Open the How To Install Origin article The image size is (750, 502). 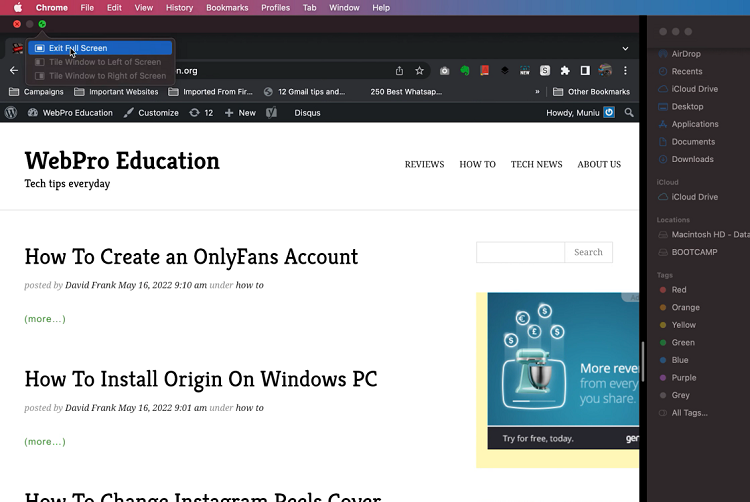pyautogui.click(x=201, y=380)
